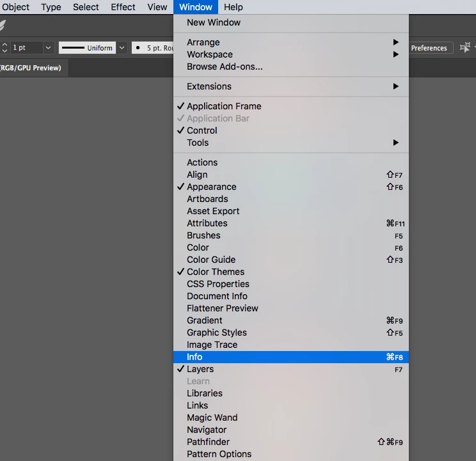Open the Type menu

coord(51,7)
